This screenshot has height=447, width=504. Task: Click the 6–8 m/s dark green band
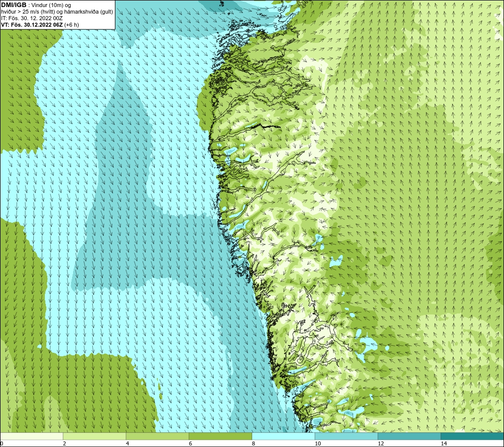click(221, 436)
